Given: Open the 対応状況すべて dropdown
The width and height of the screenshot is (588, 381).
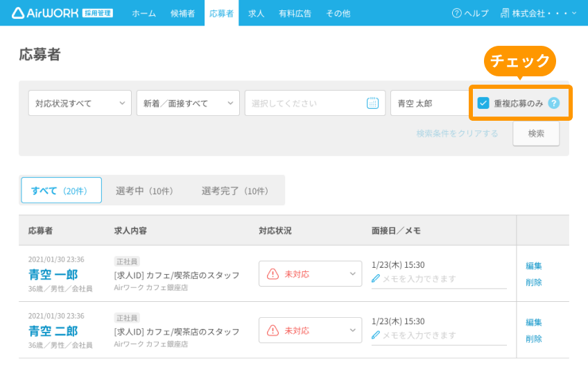Looking at the screenshot, I should (80, 103).
